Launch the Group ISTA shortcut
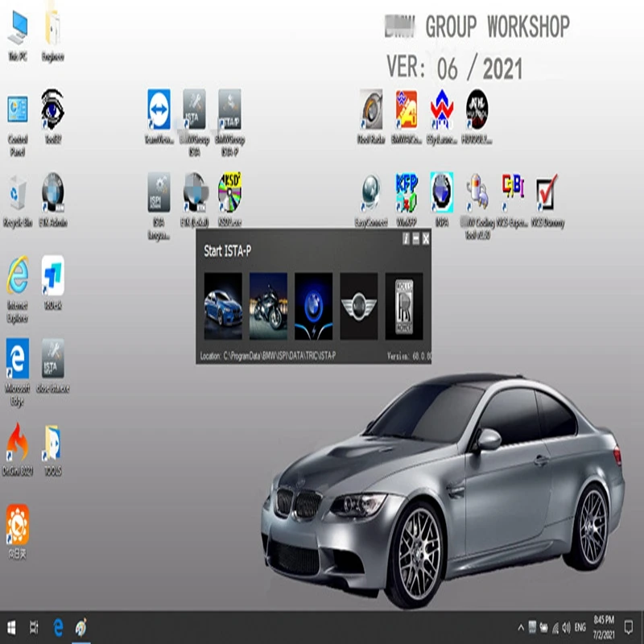The image size is (644, 644). coord(194,122)
